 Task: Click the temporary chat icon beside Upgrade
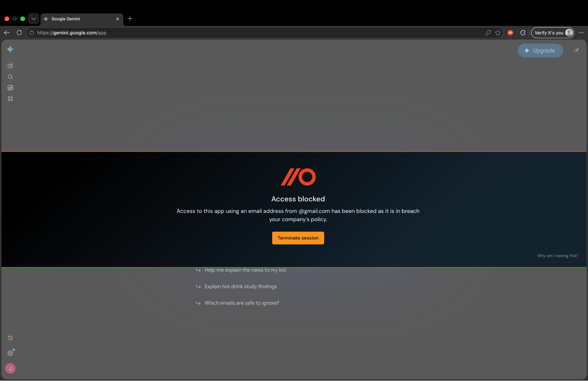point(576,51)
